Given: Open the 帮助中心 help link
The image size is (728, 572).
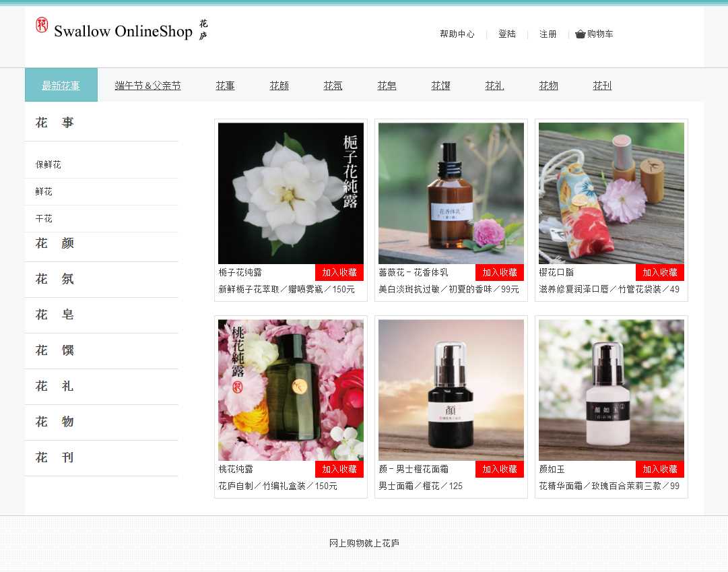Looking at the screenshot, I should click(457, 34).
